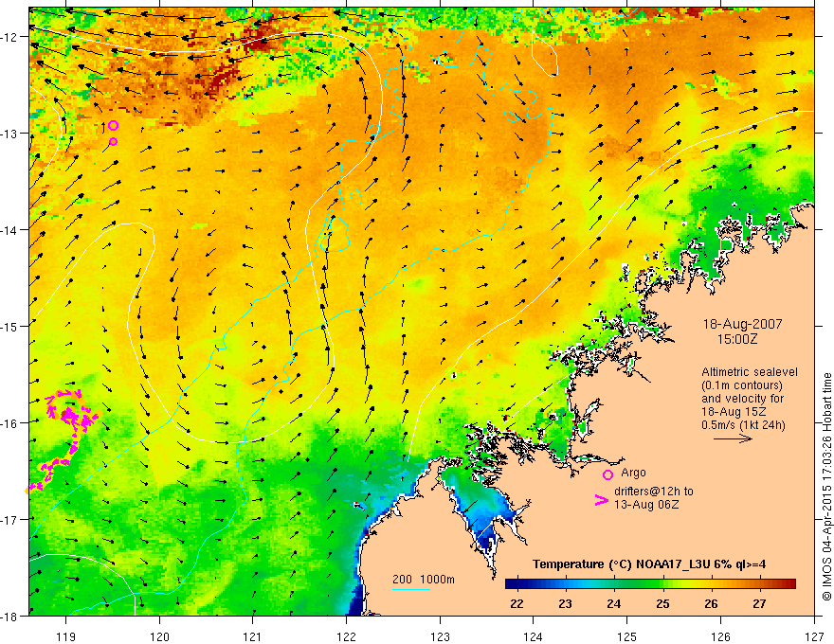Screen dimensions: 834x644
Task: Click colorbar tick label 27
Action: (759, 603)
